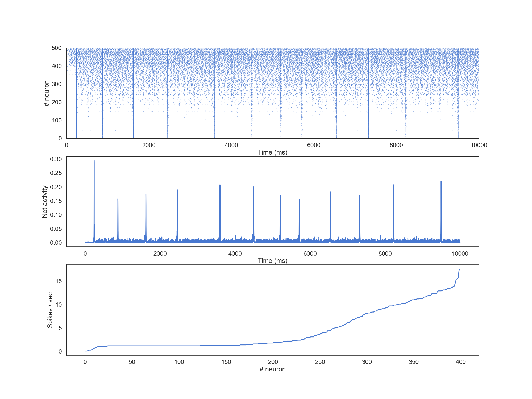Image resolution: width=532 pixels, height=399 pixels.
Task: Click the tallest peak in Net activity plot
Action: 94,161
